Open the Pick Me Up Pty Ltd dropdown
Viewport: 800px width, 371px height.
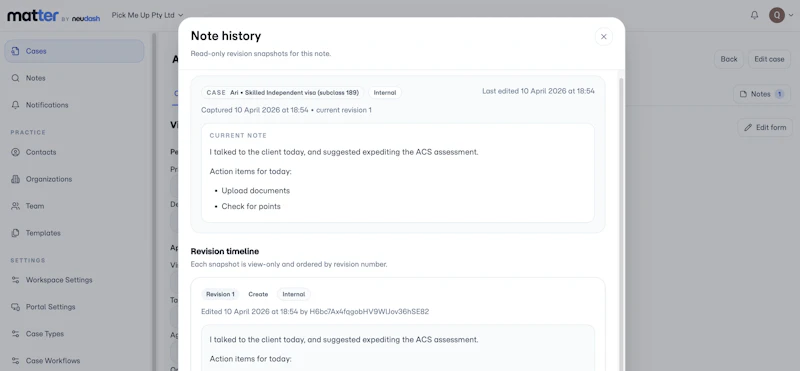coord(147,15)
